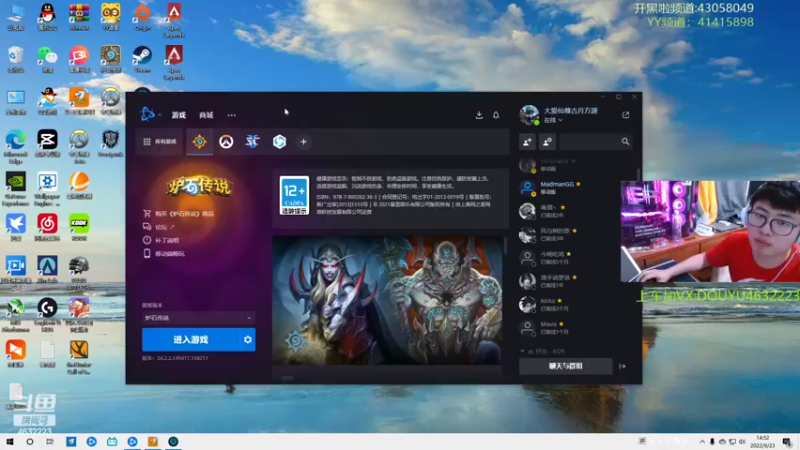
Task: Click the 所有游戏 all games grid button
Action: click(x=160, y=142)
